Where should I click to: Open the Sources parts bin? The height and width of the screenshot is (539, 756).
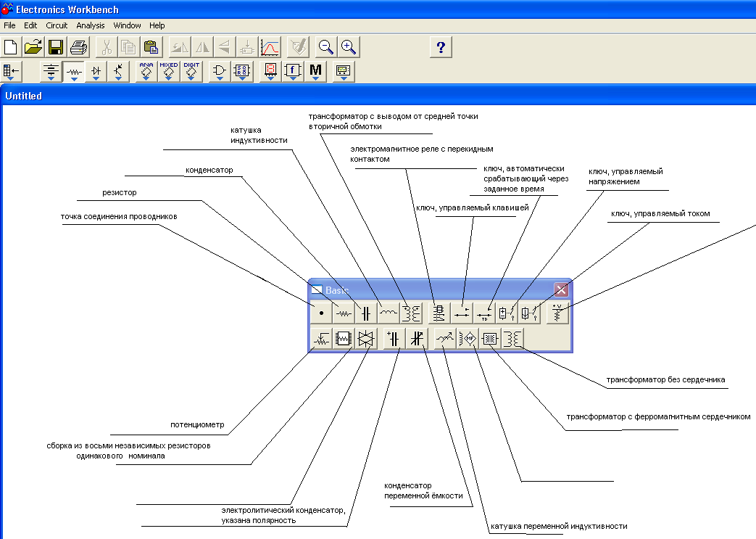pos(51,72)
